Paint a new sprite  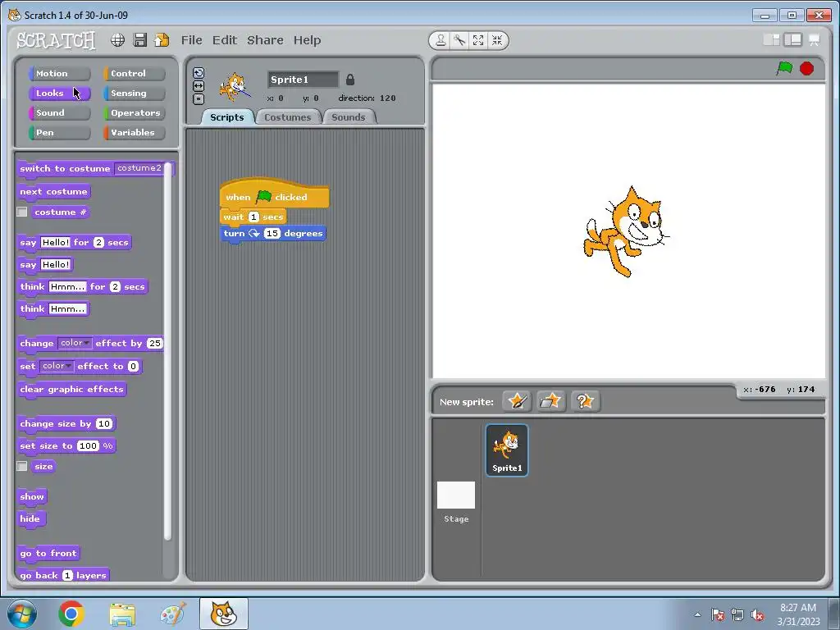point(517,401)
